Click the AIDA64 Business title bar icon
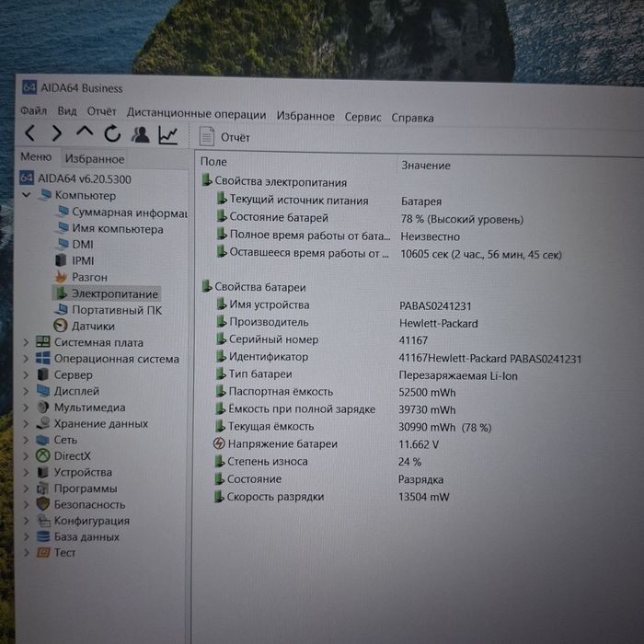This screenshot has width=644, height=644. [29, 87]
